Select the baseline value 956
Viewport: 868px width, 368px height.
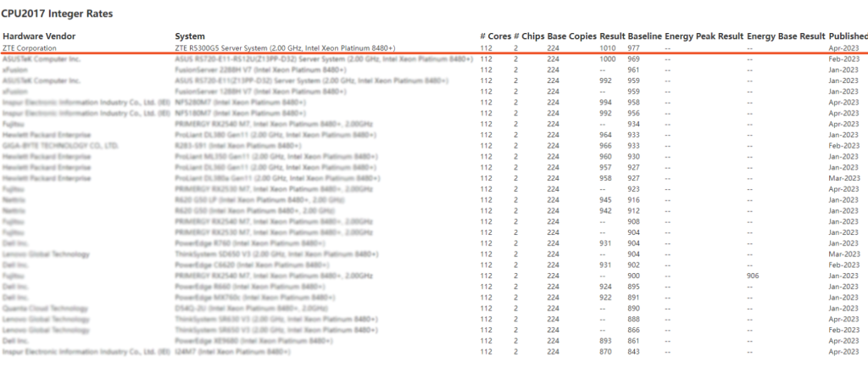click(634, 114)
